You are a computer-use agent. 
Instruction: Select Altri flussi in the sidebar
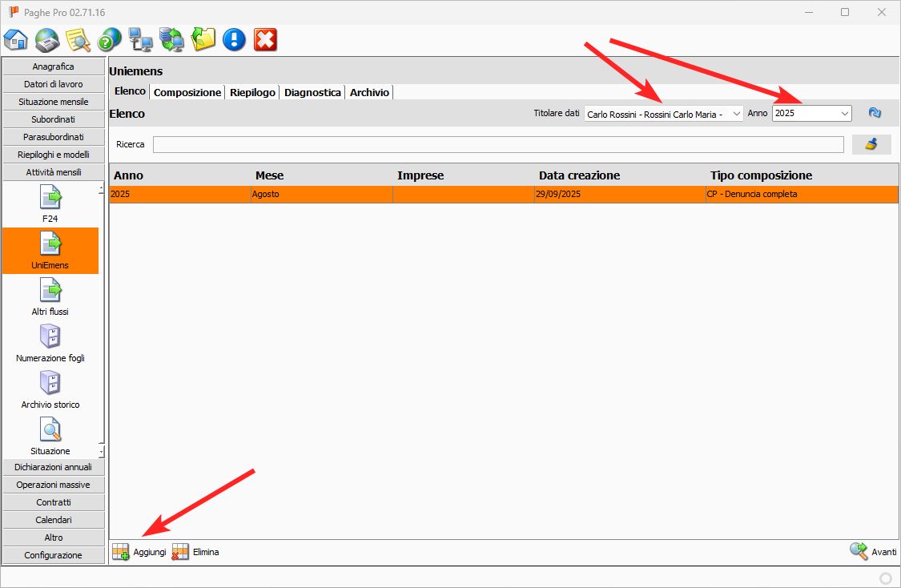(50, 296)
